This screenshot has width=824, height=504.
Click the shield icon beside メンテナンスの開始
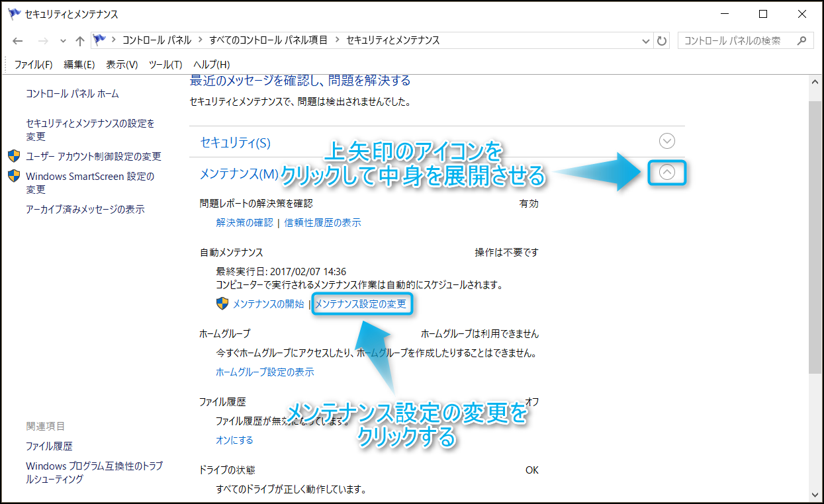(222, 304)
